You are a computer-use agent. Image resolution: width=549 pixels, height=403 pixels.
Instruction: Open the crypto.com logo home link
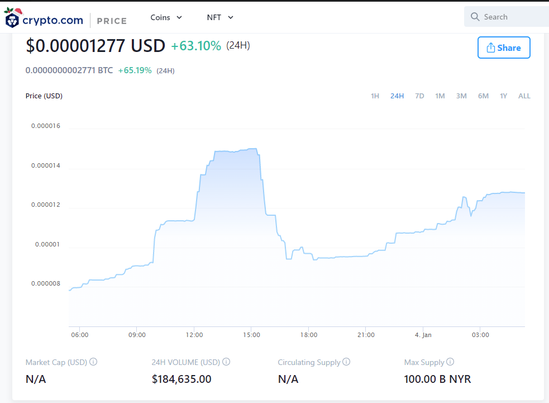pyautogui.click(x=44, y=18)
